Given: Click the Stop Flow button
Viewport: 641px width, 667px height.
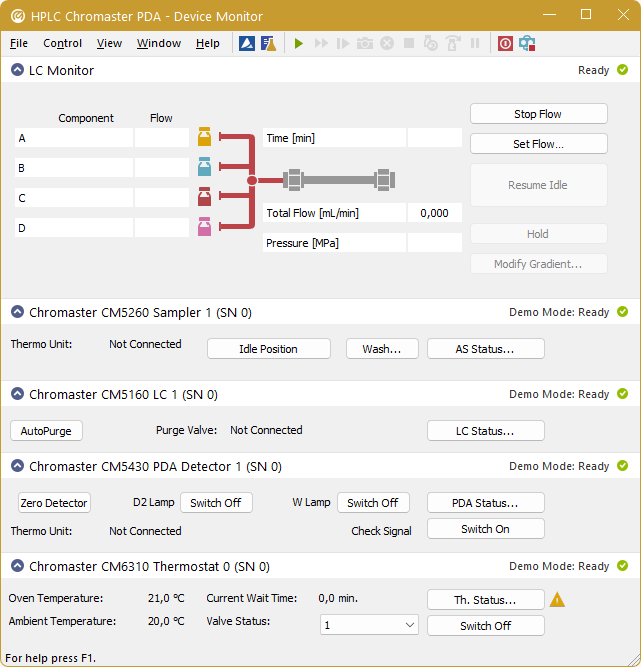Looking at the screenshot, I should (x=538, y=114).
